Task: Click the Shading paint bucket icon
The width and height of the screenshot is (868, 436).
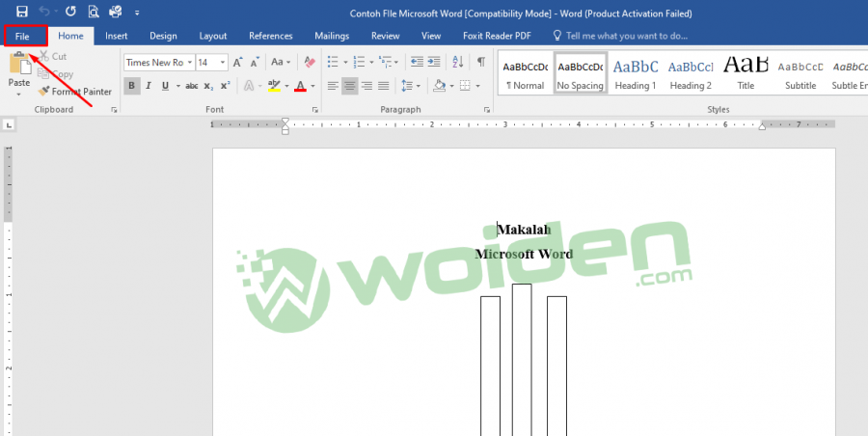Action: 440,86
